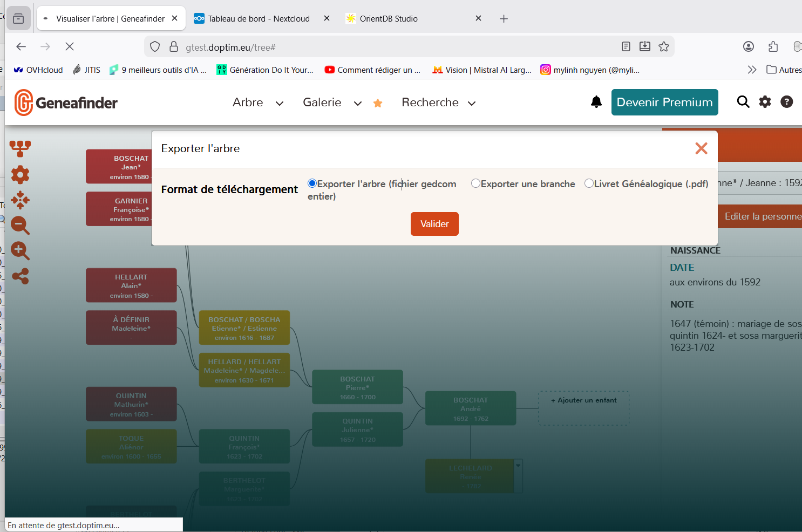Image resolution: width=802 pixels, height=532 pixels.
Task: Choose Livret Généalogique pdf radio option
Action: point(589,183)
